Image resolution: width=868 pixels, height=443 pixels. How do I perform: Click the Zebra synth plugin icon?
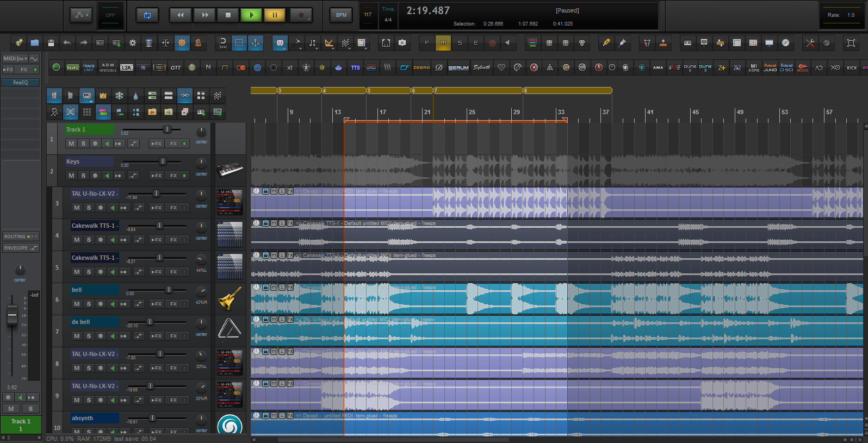pyautogui.click(x=421, y=67)
